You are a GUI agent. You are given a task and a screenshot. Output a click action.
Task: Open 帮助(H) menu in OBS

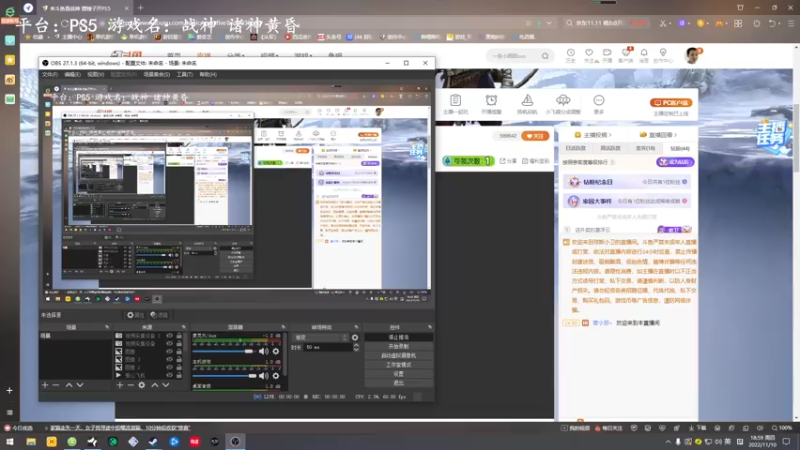tap(208, 74)
